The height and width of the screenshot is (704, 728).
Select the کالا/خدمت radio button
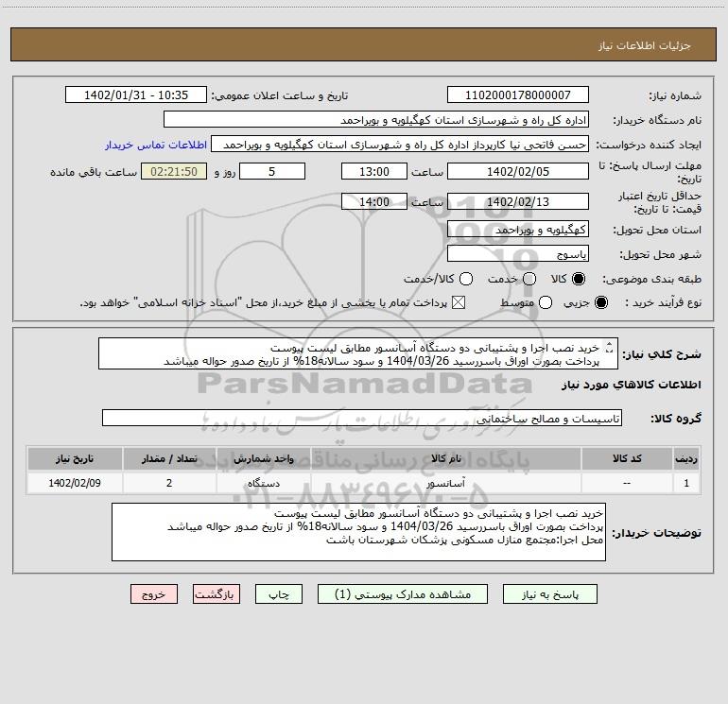click(x=466, y=279)
